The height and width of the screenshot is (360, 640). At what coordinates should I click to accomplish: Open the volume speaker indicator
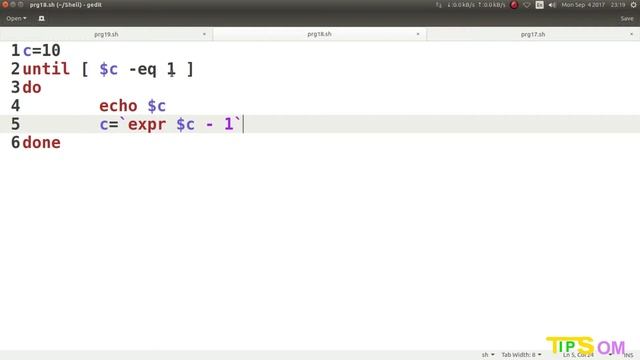[x=552, y=5]
